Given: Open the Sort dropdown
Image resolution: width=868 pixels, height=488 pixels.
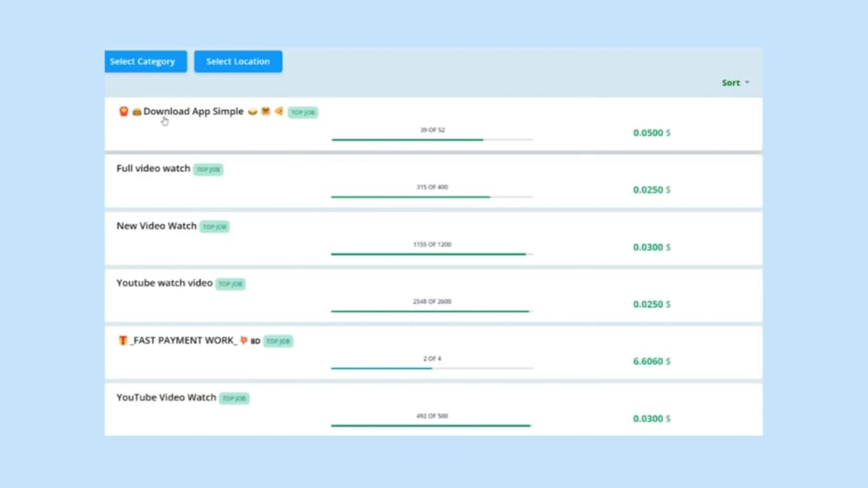Looking at the screenshot, I should 734,82.
